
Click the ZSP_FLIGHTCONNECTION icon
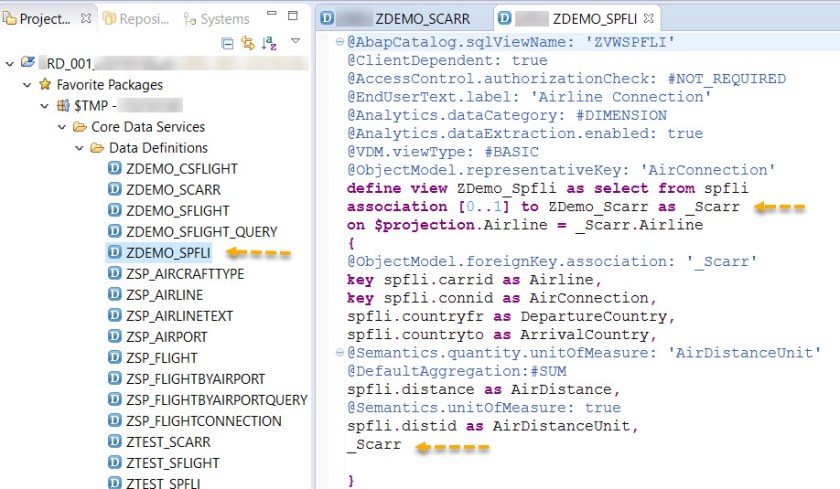(x=115, y=420)
